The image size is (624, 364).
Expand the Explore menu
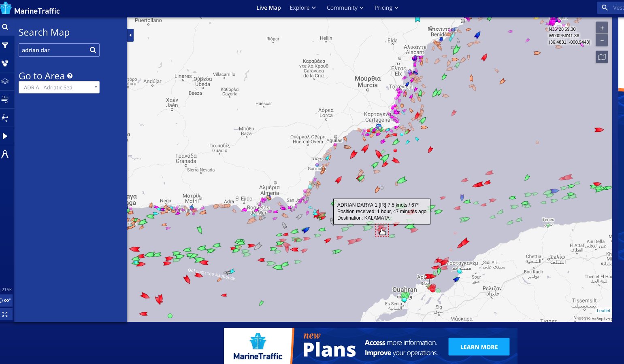(302, 8)
